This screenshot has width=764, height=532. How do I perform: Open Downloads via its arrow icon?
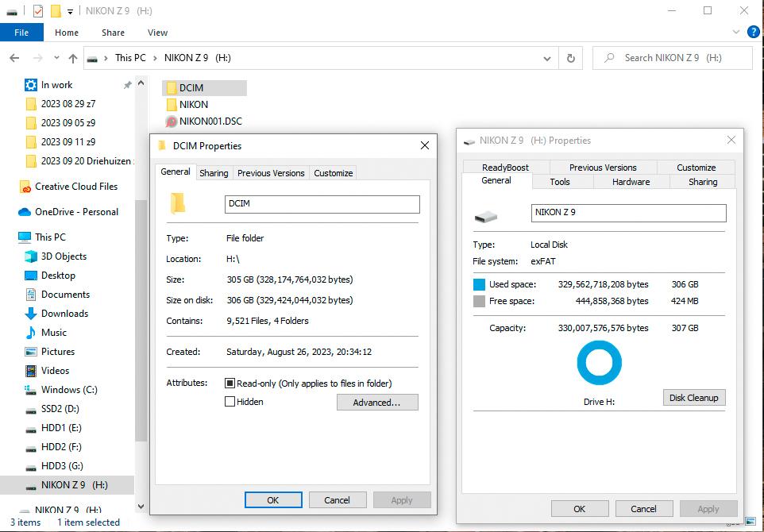31,314
